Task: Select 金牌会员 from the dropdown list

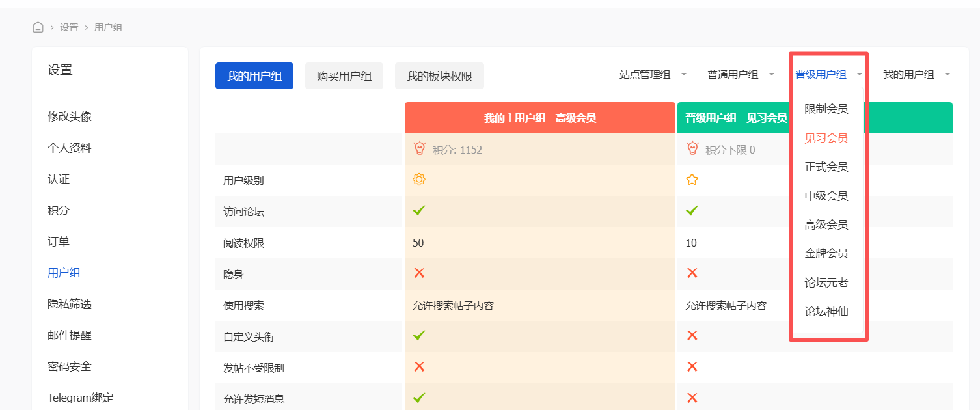Action: [x=826, y=253]
